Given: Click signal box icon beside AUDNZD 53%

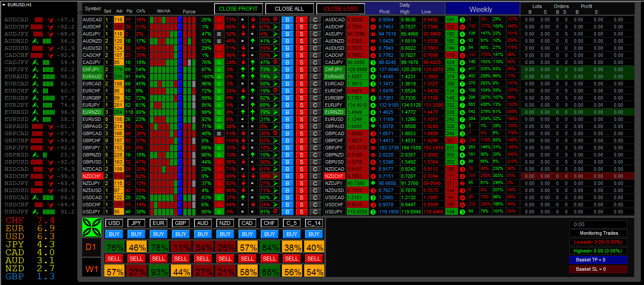Looking at the screenshot, I should point(219,41).
